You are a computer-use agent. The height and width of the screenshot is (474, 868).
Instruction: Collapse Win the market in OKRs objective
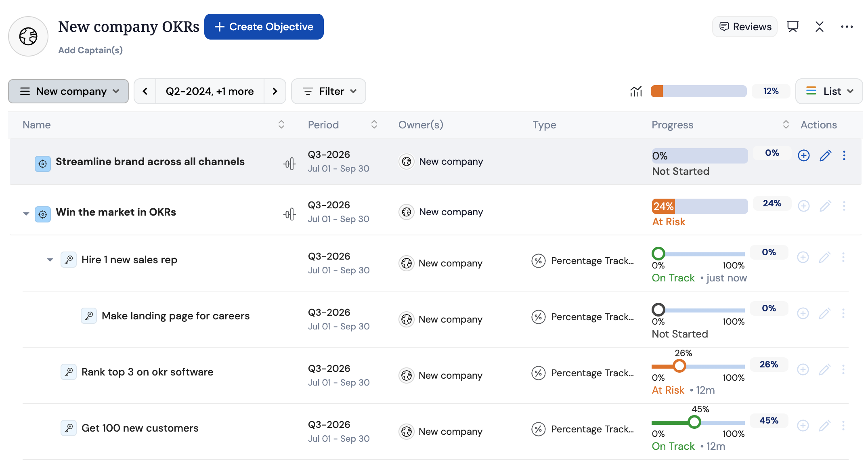tap(26, 214)
